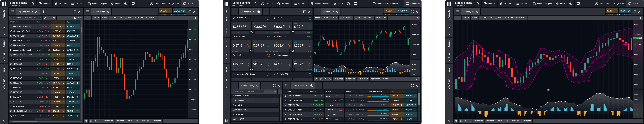Click Search 12,000+ instruments field in Popular Products
Screen dimensions: 644x124
point(26,18)
